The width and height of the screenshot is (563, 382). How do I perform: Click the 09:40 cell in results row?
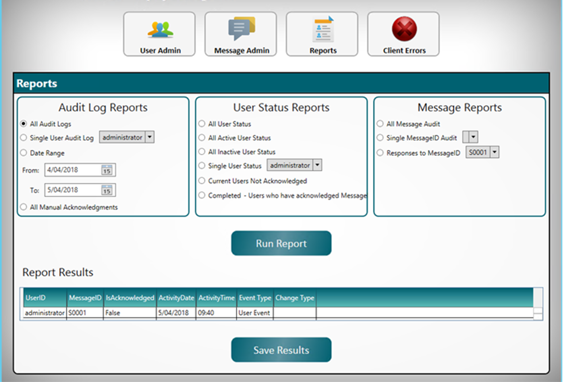click(x=217, y=313)
